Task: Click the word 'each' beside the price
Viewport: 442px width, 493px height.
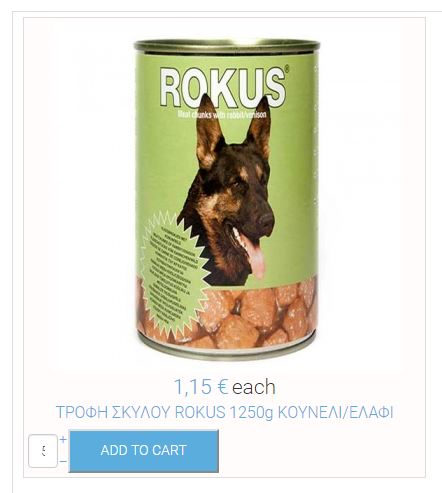Action: click(x=254, y=387)
